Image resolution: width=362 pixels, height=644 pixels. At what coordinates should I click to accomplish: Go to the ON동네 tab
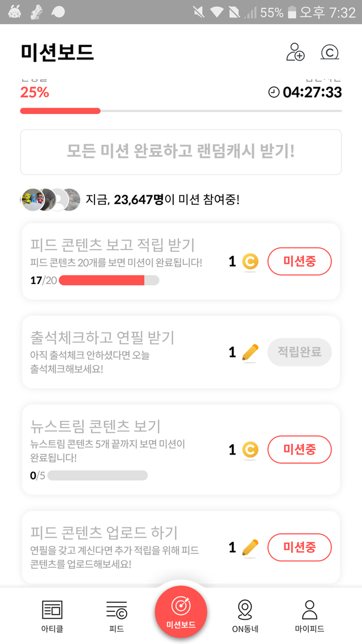pyautogui.click(x=245, y=616)
